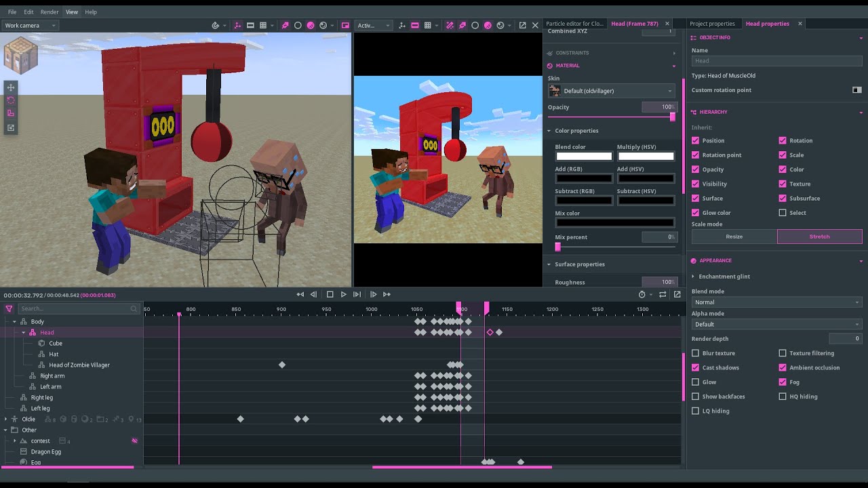Open the Skin dropdown showing Default (oldvillager)
This screenshot has height=488, width=868.
click(x=611, y=91)
